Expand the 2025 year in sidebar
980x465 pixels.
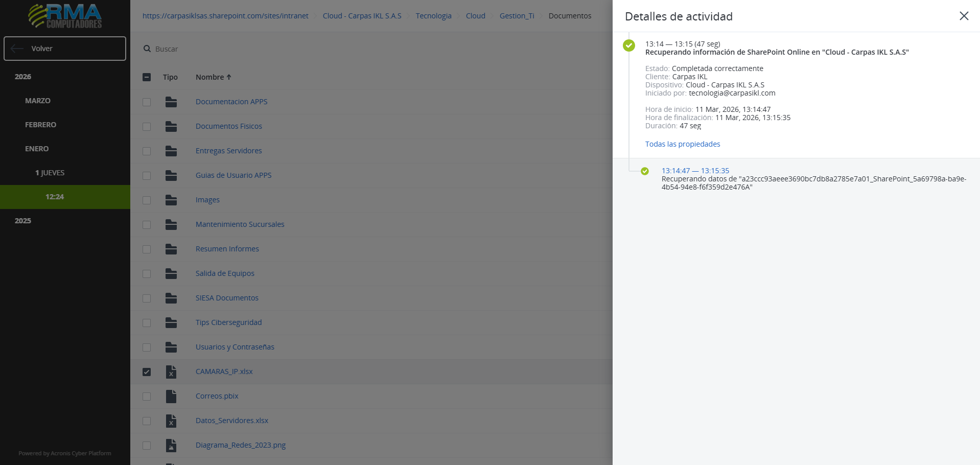click(23, 221)
